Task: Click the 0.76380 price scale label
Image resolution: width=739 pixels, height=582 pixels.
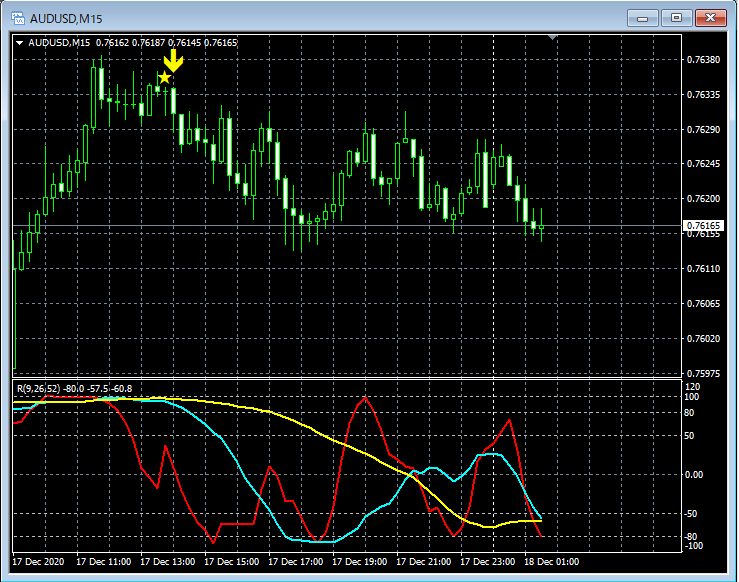Action: click(703, 60)
